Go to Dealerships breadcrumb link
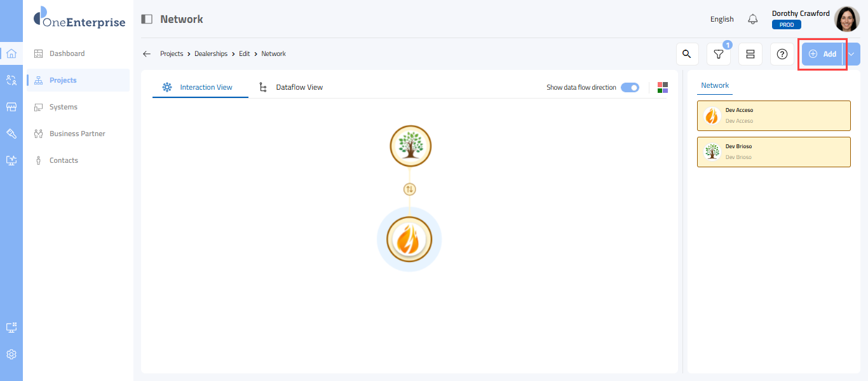The height and width of the screenshot is (381, 868). (x=211, y=54)
